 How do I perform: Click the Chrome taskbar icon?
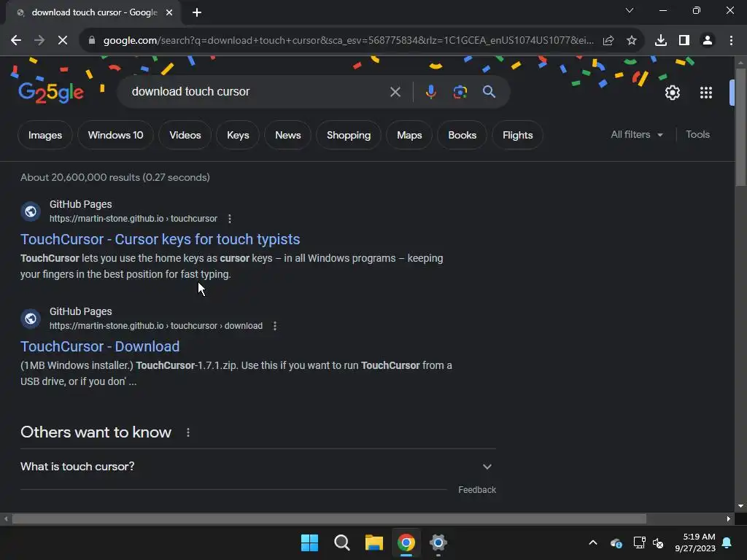[x=406, y=542]
